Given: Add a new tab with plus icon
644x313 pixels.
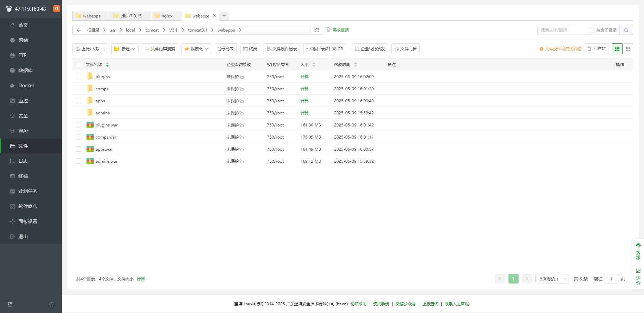Looking at the screenshot, I should 224,16.
